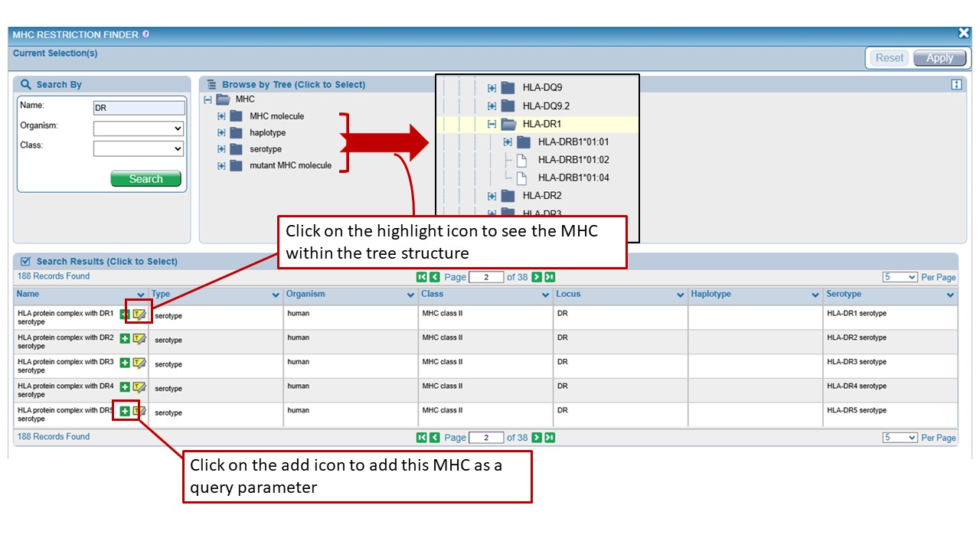Open the top Per Page dropdown
This screenshot has height=551, width=980.
tap(900, 277)
